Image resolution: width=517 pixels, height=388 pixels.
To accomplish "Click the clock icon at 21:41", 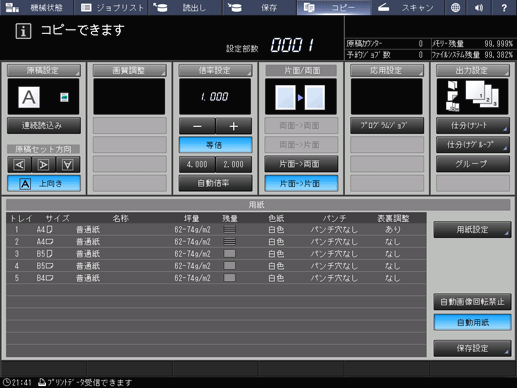I will (6, 382).
